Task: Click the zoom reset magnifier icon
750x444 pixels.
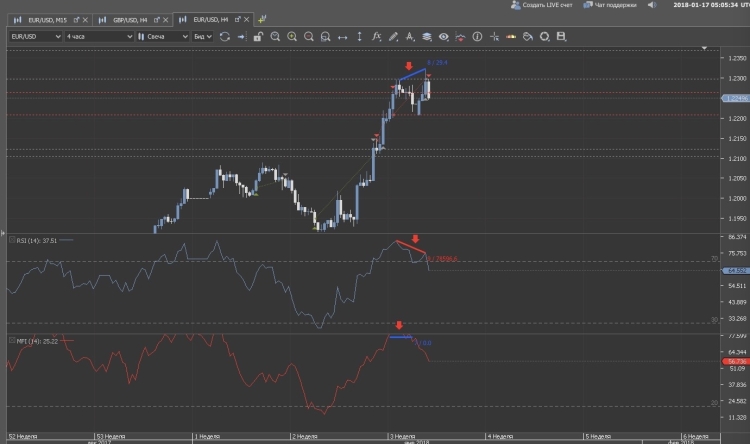Action: pyautogui.click(x=275, y=36)
